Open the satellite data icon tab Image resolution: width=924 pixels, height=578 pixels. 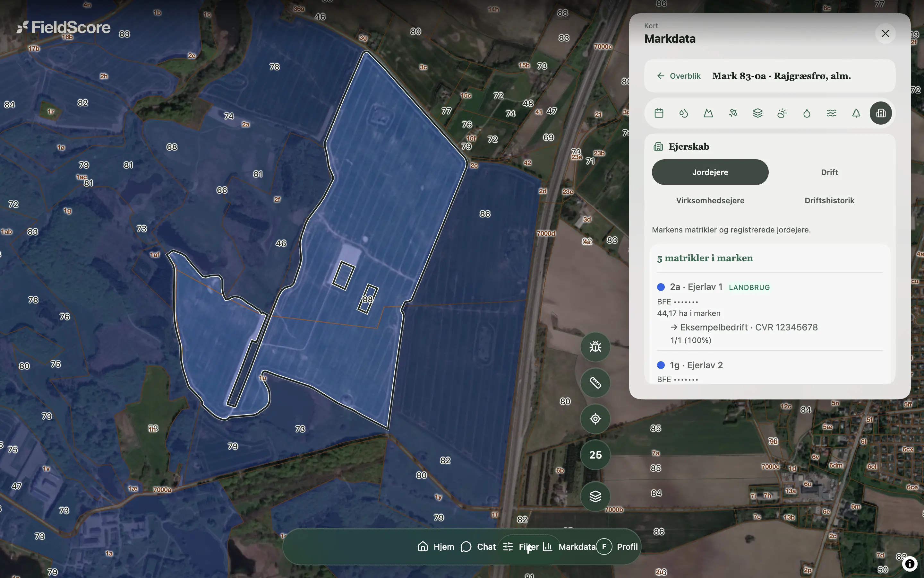click(733, 113)
